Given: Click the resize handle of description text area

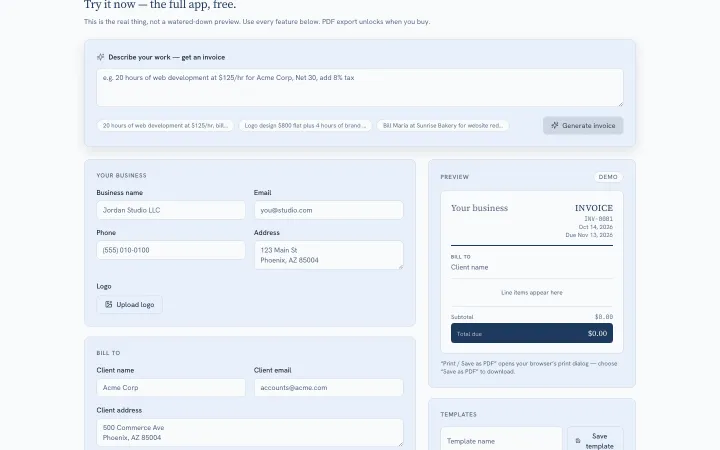Looking at the screenshot, I should 620,104.
